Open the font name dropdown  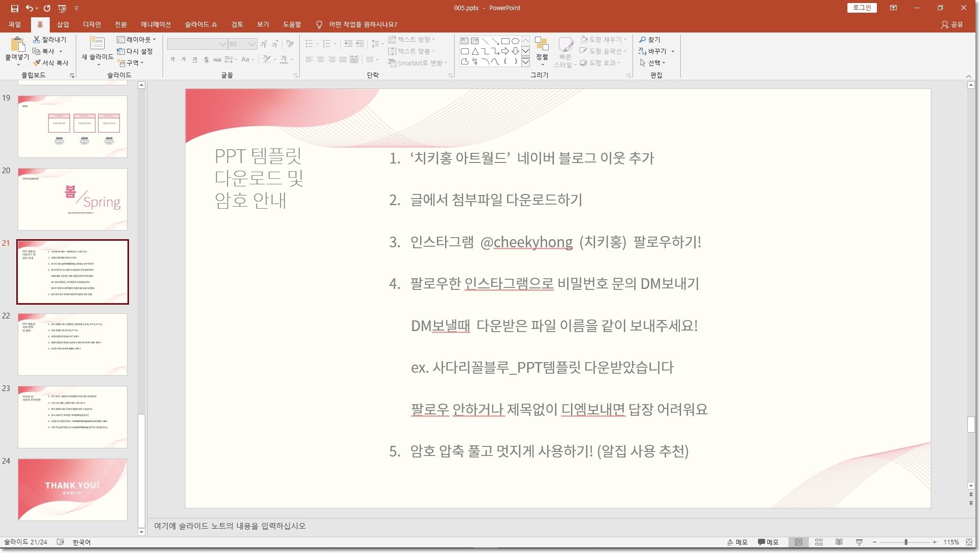223,44
